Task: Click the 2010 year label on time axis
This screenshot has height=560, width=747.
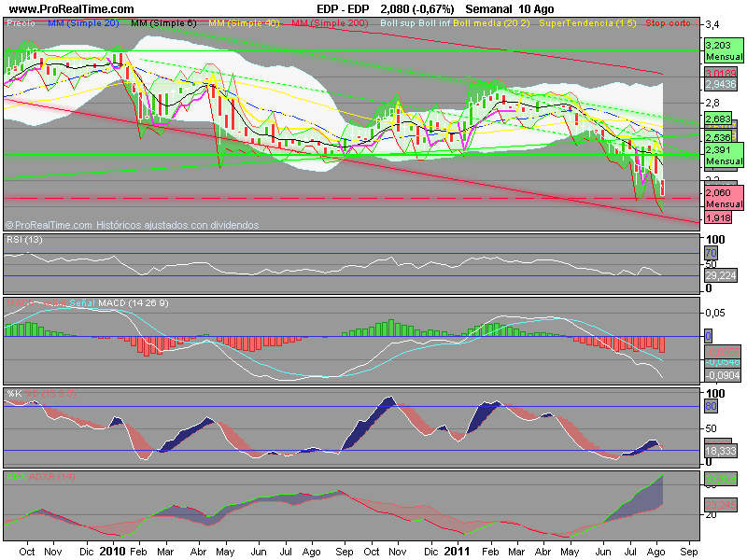Action: point(112,552)
